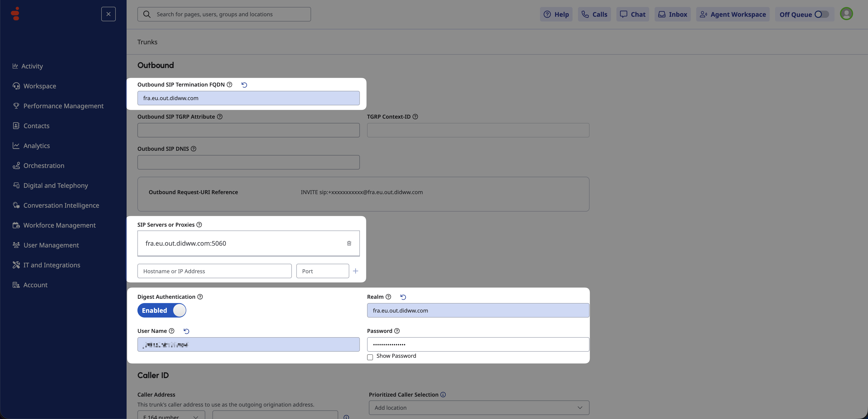Click the user avatar in top right
The height and width of the screenshot is (419, 868).
[846, 14]
